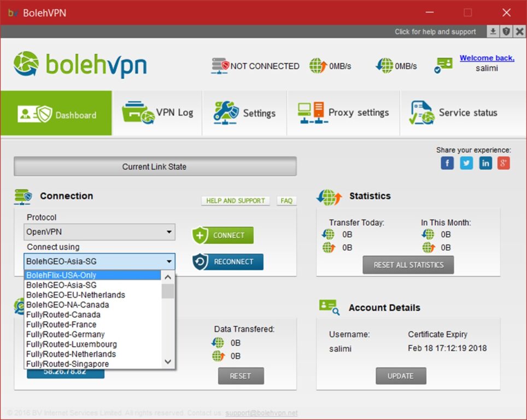Click the user account card icon
The width and height of the screenshot is (527, 420).
(443, 65)
